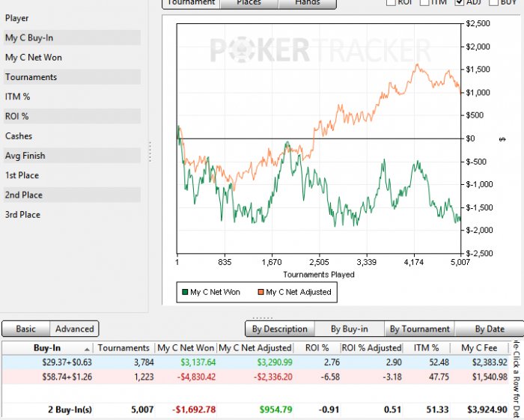Viewport: 524px width, 420px height.
Task: Click the horizontal splitter handle below graph
Action: 263,317
